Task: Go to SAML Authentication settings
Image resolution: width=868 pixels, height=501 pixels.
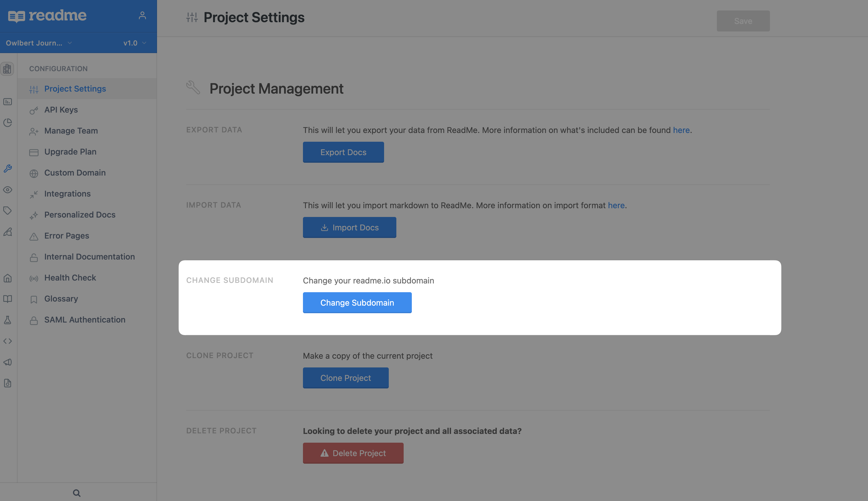Action: [85, 320]
